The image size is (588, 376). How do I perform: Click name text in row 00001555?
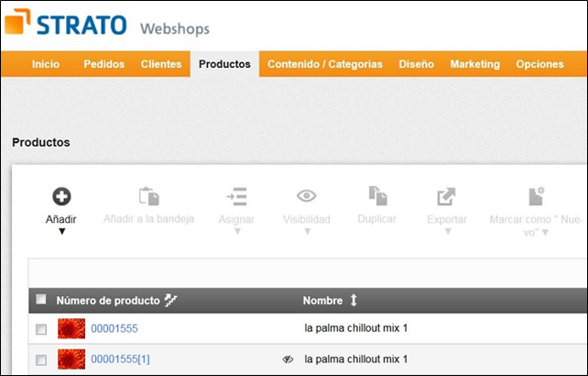click(356, 328)
